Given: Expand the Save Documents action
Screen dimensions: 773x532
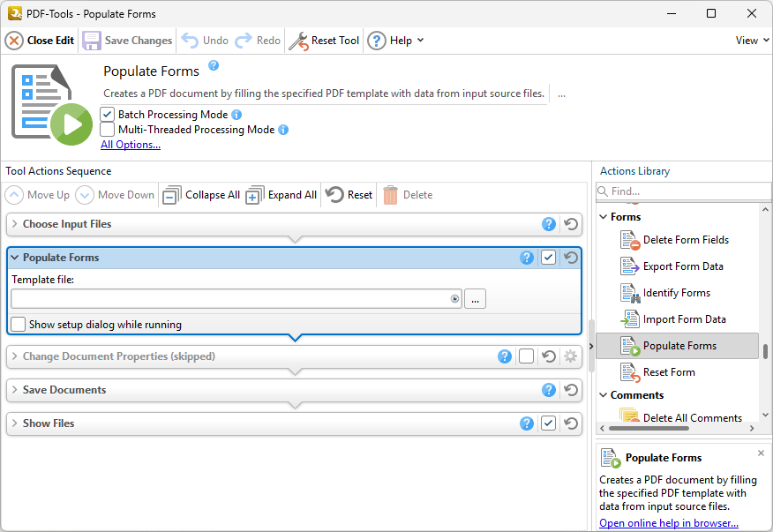Looking at the screenshot, I should (x=16, y=390).
